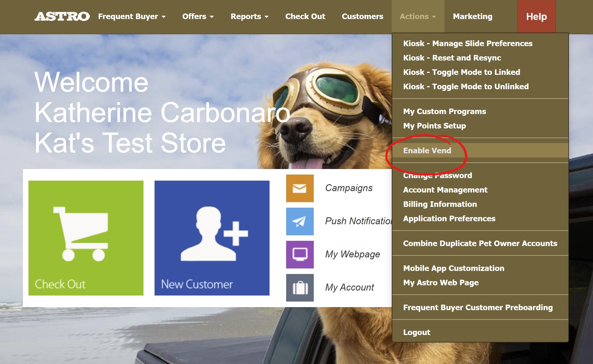Click the purple My Webpage monitor icon

click(x=300, y=255)
